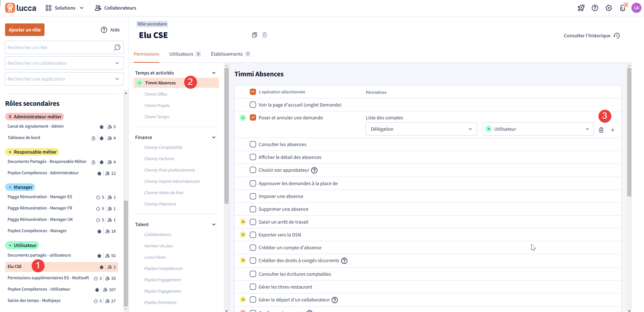Image resolution: width=644 pixels, height=312 pixels.
Task: Click the lock icon on Documents Partagés - Responsable Métier
Action: tap(94, 162)
